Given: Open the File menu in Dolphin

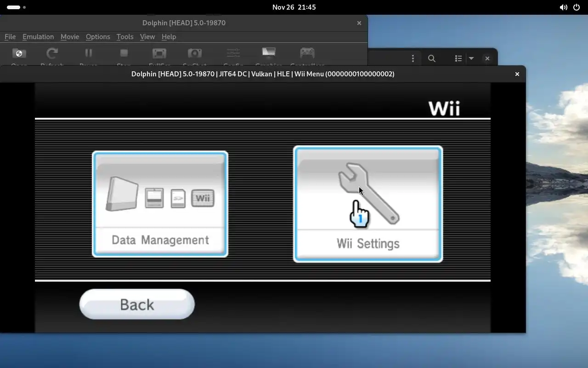Looking at the screenshot, I should (x=10, y=37).
